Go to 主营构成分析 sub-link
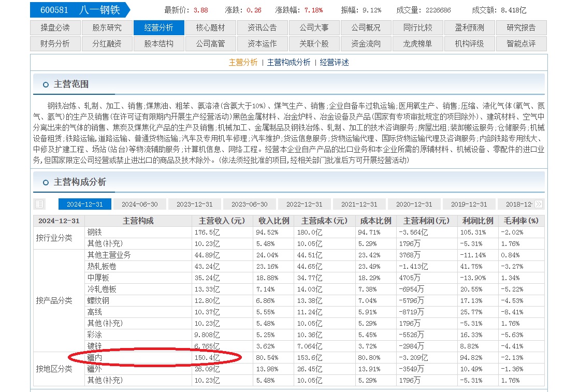Image resolution: width=579 pixels, height=392 pixels. (289, 62)
